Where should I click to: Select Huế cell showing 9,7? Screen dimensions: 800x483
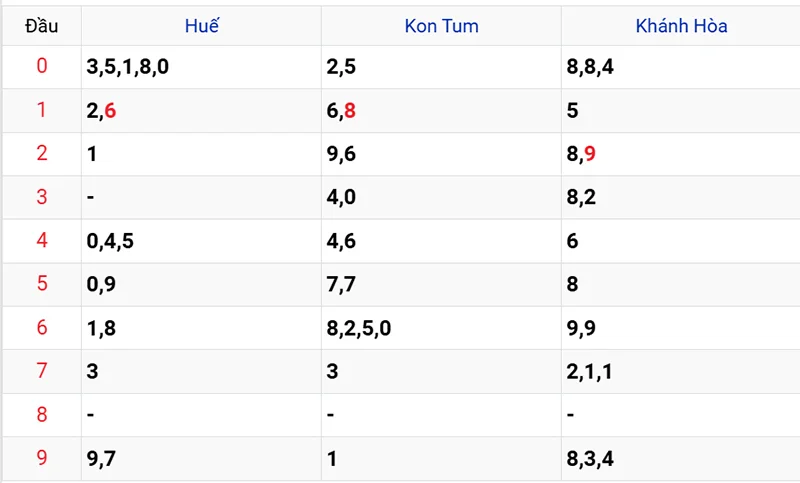pyautogui.click(x=101, y=458)
